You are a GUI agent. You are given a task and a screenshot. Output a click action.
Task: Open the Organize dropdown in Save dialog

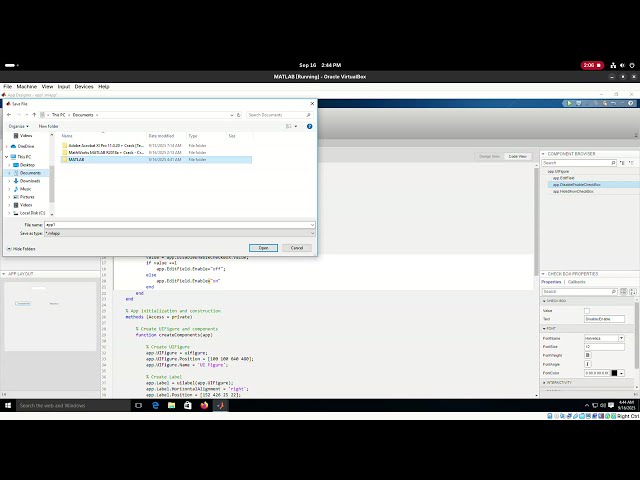(18, 126)
